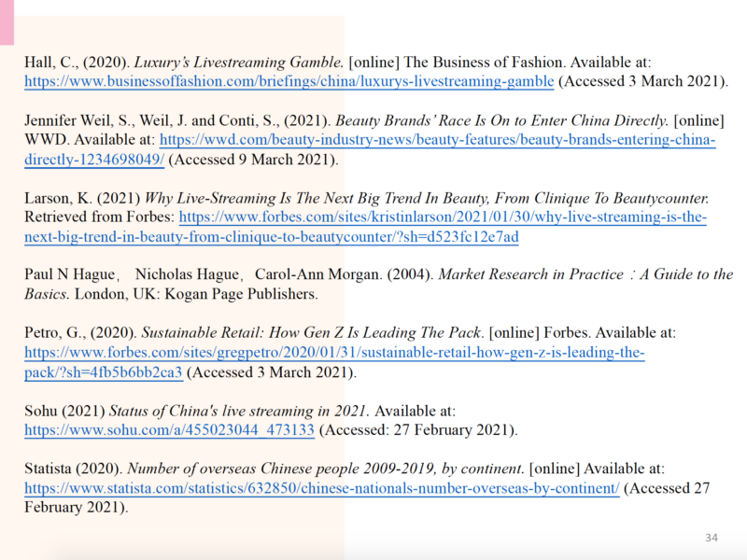Viewport: 747px width, 560px height.
Task: Click the text '(Accessed: 27 February 2021).'
Action: pos(418,430)
